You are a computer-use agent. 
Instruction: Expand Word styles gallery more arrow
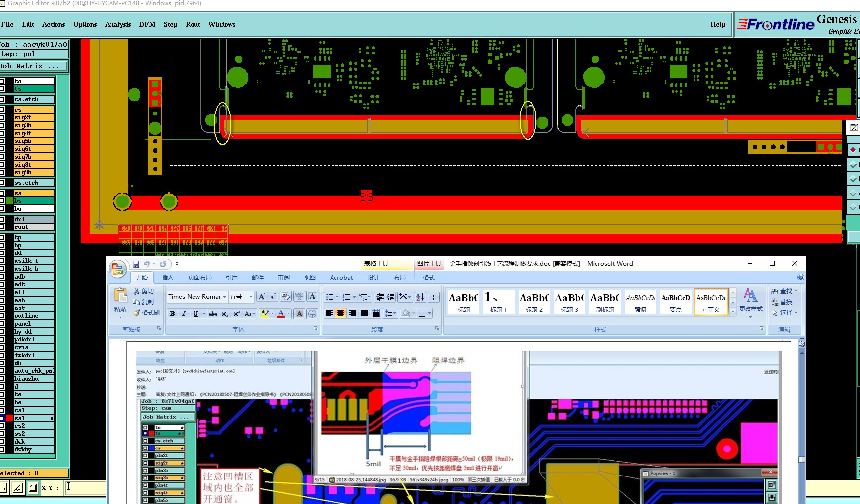[x=733, y=311]
